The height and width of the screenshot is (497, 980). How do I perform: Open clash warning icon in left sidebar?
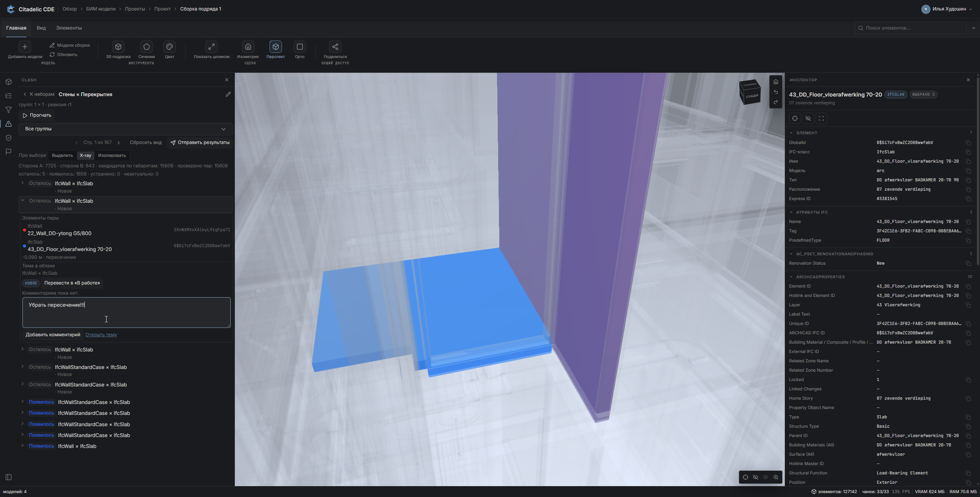point(9,124)
